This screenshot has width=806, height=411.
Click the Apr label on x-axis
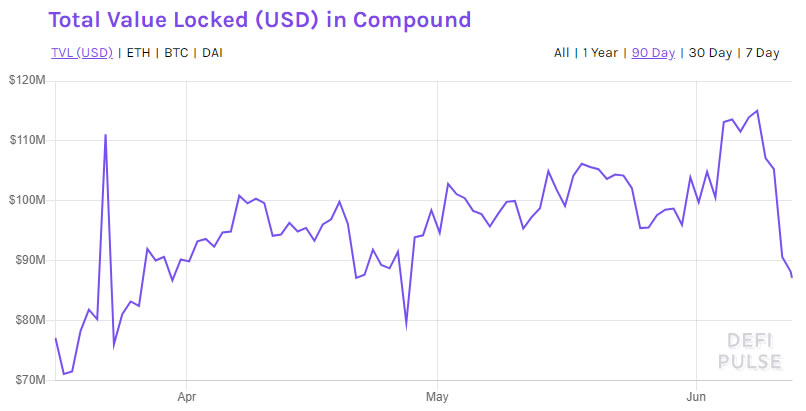pyautogui.click(x=187, y=397)
